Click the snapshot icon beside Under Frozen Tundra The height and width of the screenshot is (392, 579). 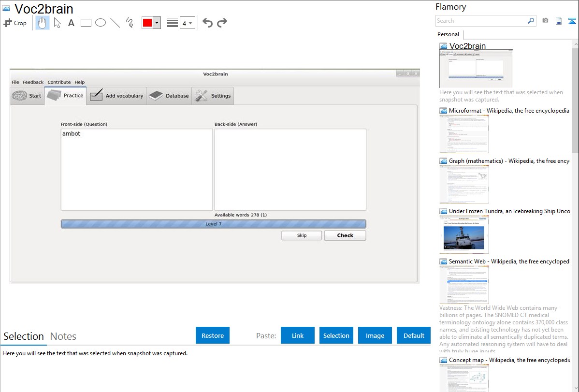444,211
